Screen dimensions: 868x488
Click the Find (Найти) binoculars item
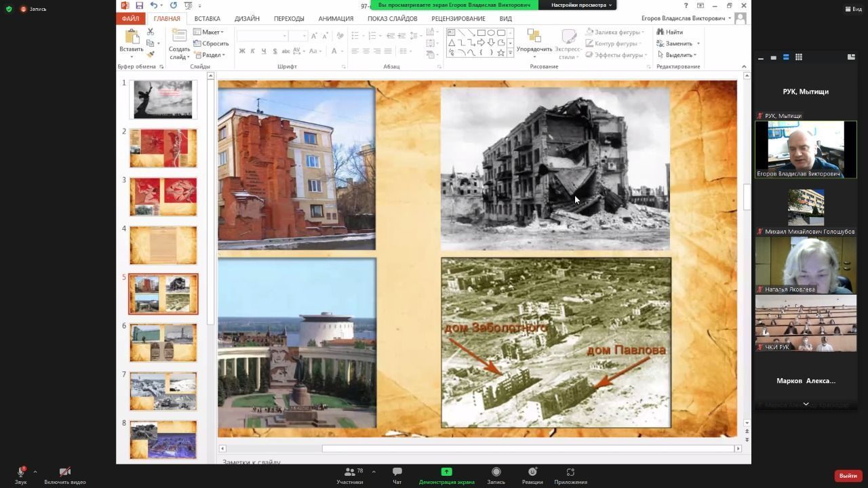point(670,32)
